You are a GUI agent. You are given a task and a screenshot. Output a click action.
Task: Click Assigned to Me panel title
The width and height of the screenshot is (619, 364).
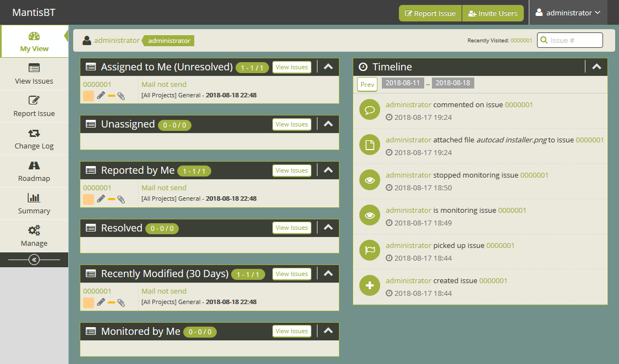pos(167,67)
